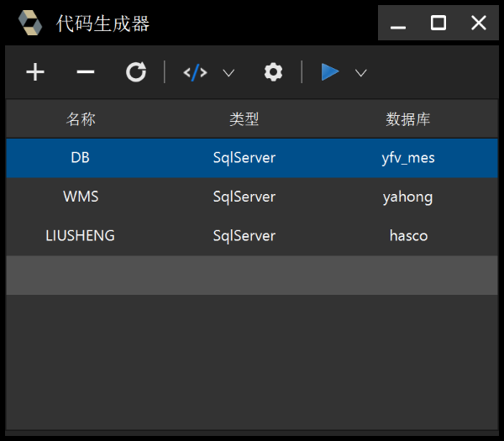The height and width of the screenshot is (441, 504).
Task: Sort by 类型 column header
Action: 244,119
